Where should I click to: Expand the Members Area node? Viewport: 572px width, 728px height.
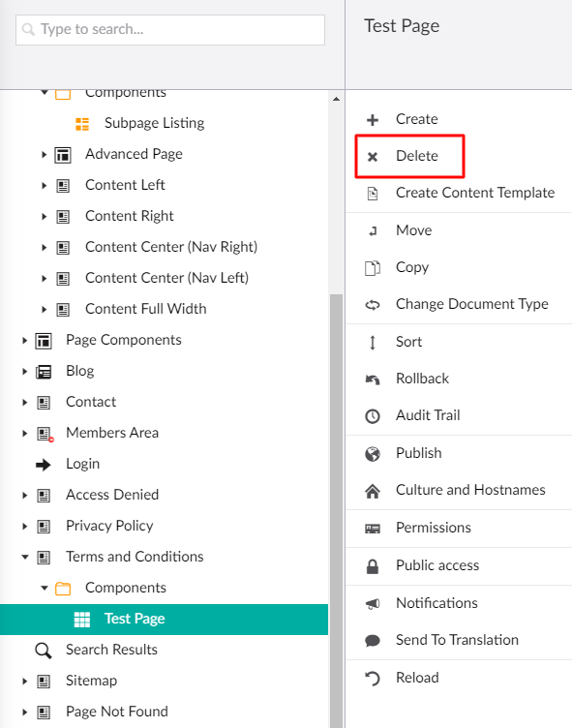pyautogui.click(x=25, y=434)
